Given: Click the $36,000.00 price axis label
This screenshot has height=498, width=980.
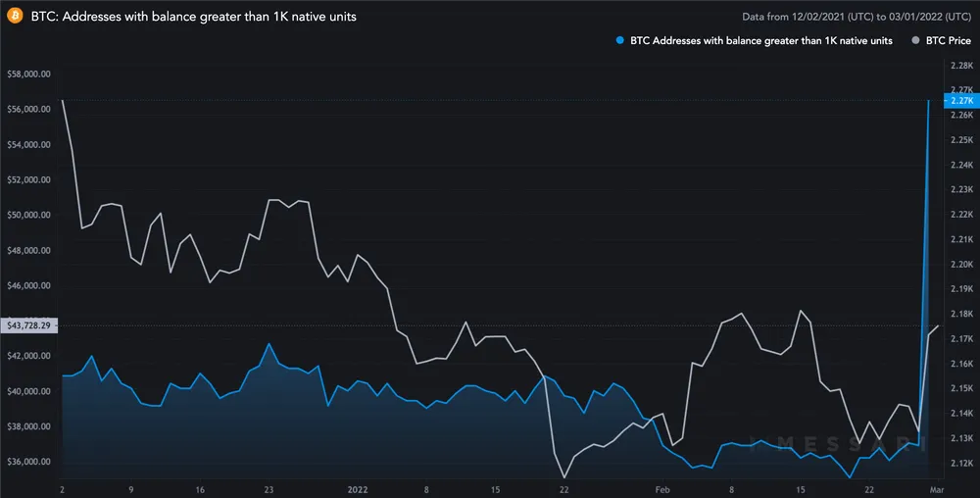Looking at the screenshot, I should tap(28, 462).
